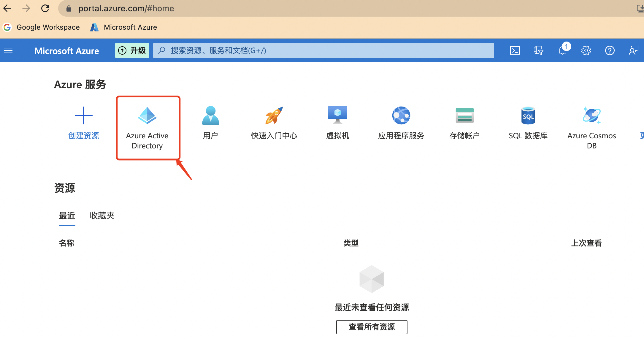Viewport: 644px width, 339px height.
Task: Click the Microsoft Azure home title
Action: pos(67,51)
